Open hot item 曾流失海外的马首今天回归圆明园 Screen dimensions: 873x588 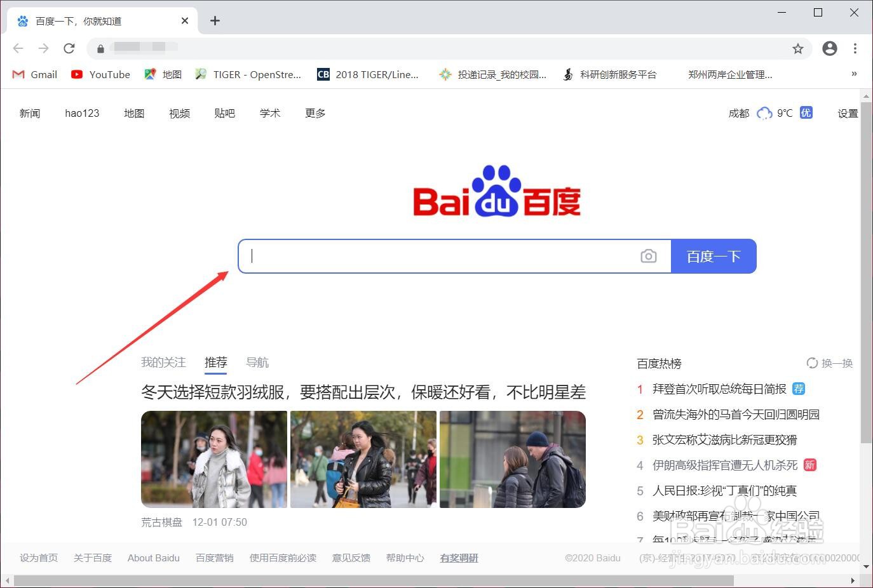point(736,414)
